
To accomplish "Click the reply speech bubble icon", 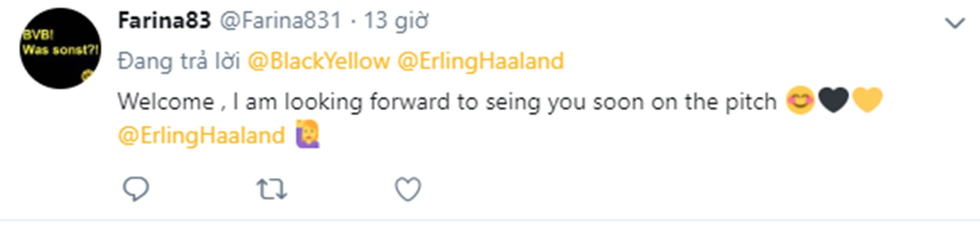I will pyautogui.click(x=136, y=189).
